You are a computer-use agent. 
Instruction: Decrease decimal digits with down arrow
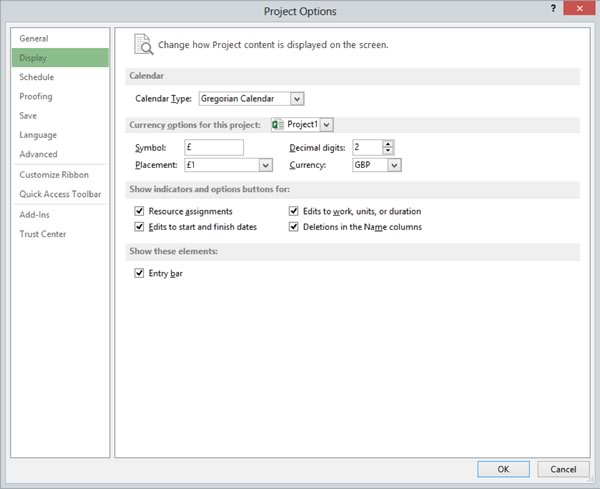(x=388, y=152)
